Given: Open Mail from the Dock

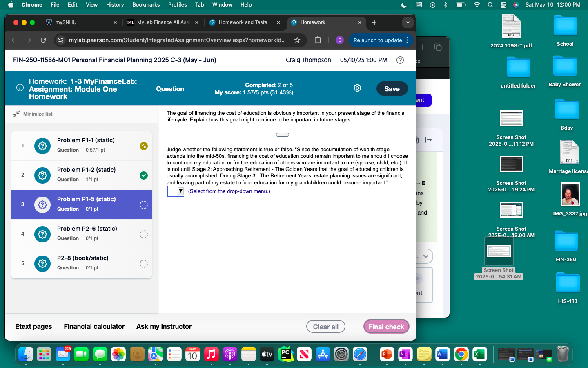Looking at the screenshot, I should (x=62, y=354).
